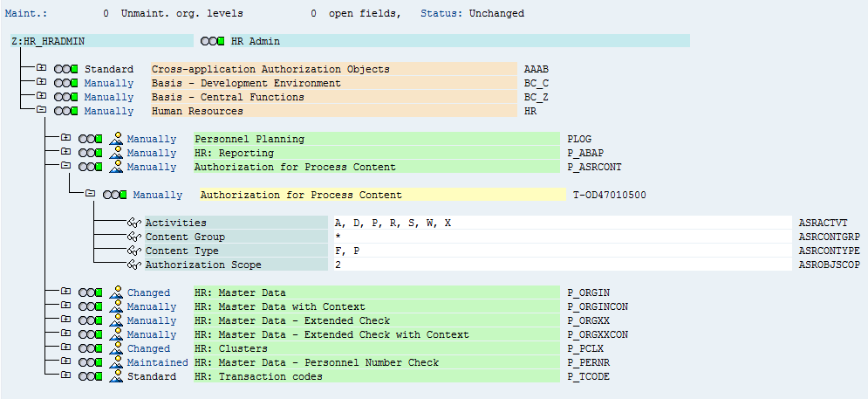Screen dimensions: 868x399
Task: Click the change icon for the Content Type field
Action: (x=134, y=251)
